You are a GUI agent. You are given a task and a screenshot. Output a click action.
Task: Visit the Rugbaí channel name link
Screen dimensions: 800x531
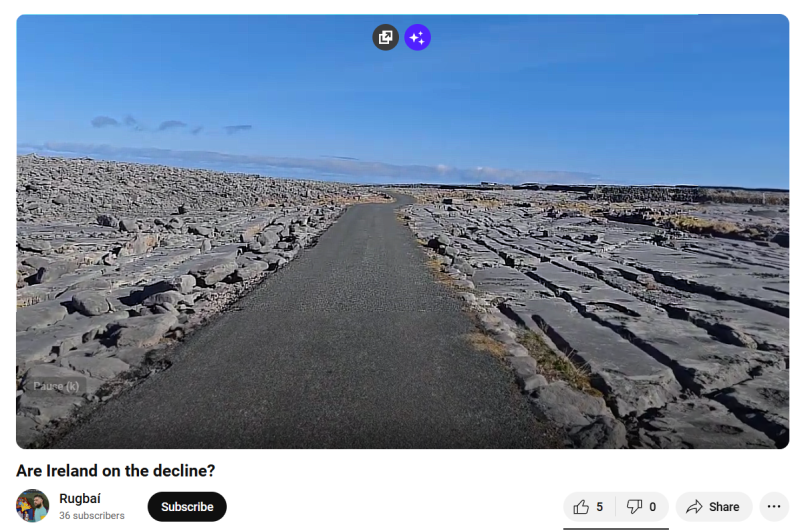[x=80, y=498]
